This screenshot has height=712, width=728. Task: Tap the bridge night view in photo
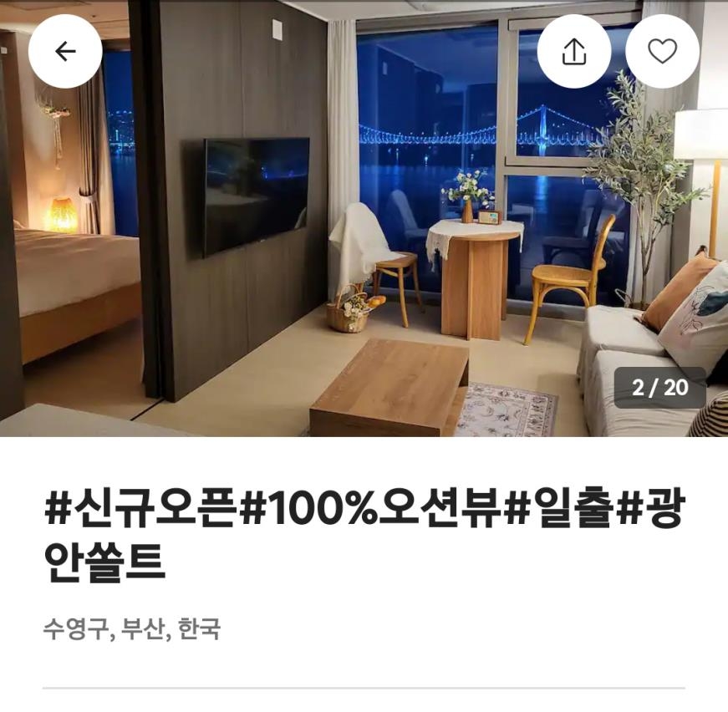tap(483, 132)
